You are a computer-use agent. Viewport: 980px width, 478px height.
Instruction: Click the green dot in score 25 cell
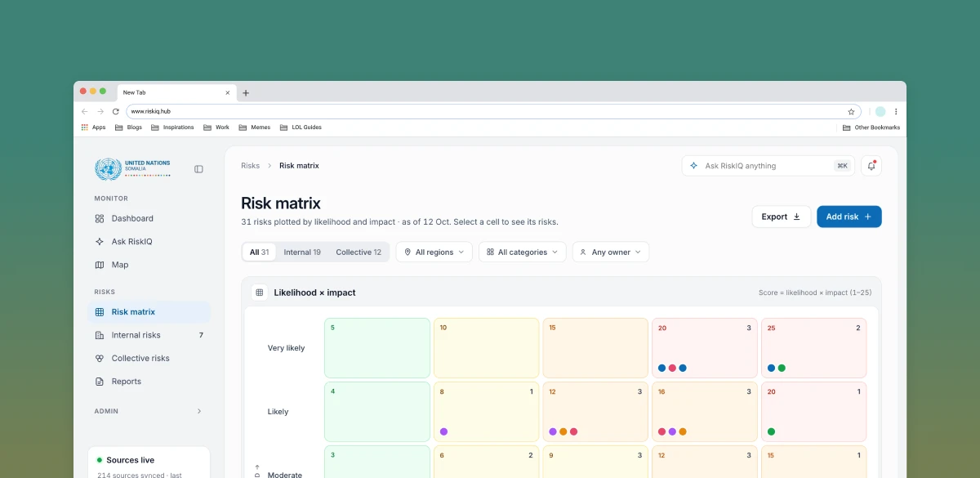coord(782,368)
